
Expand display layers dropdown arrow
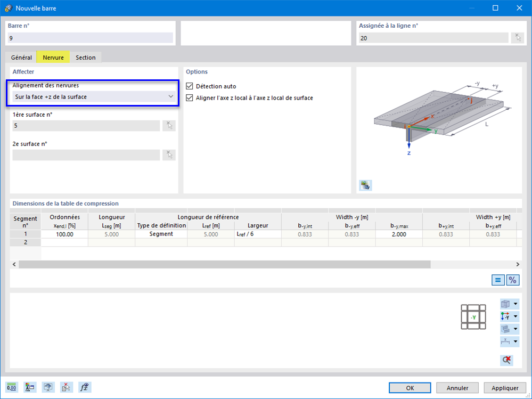coord(515,329)
